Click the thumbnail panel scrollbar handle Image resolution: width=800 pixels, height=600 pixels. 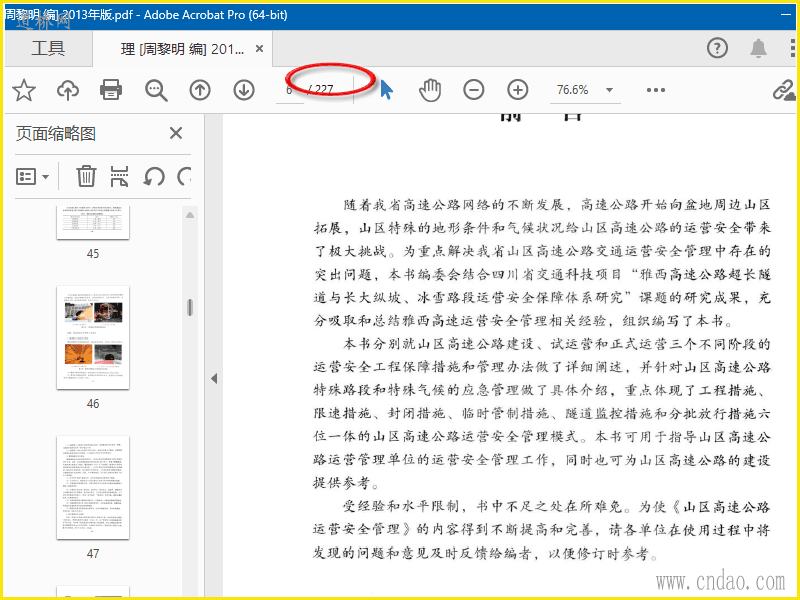click(x=190, y=307)
